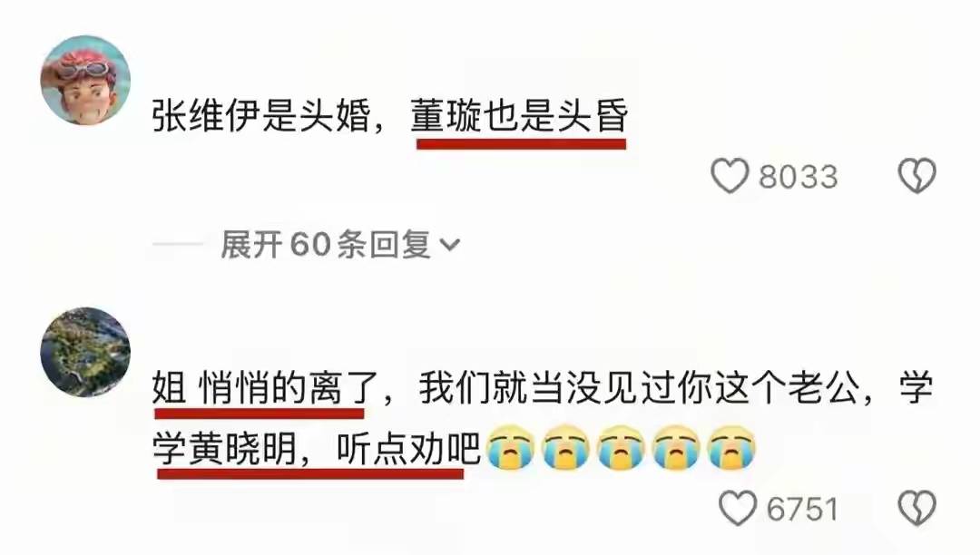Image resolution: width=980 pixels, height=555 pixels.
Task: Select the 6751 like count
Action: coord(802,509)
